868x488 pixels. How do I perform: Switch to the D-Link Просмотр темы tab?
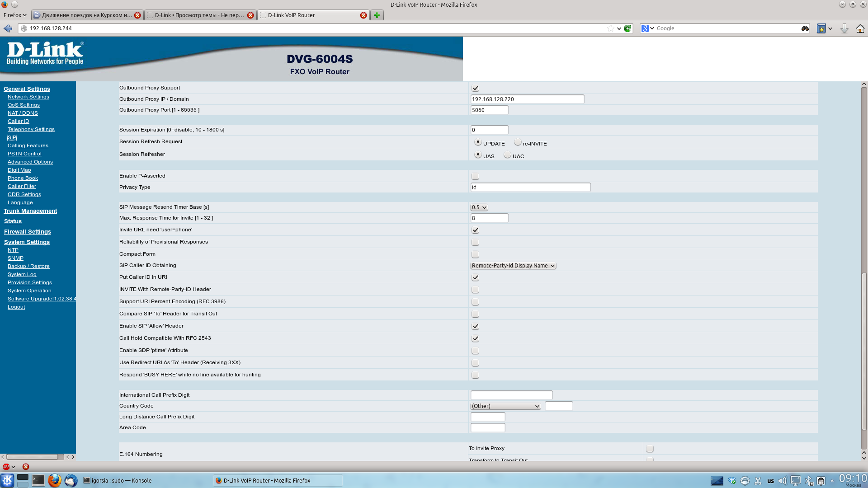coord(199,15)
